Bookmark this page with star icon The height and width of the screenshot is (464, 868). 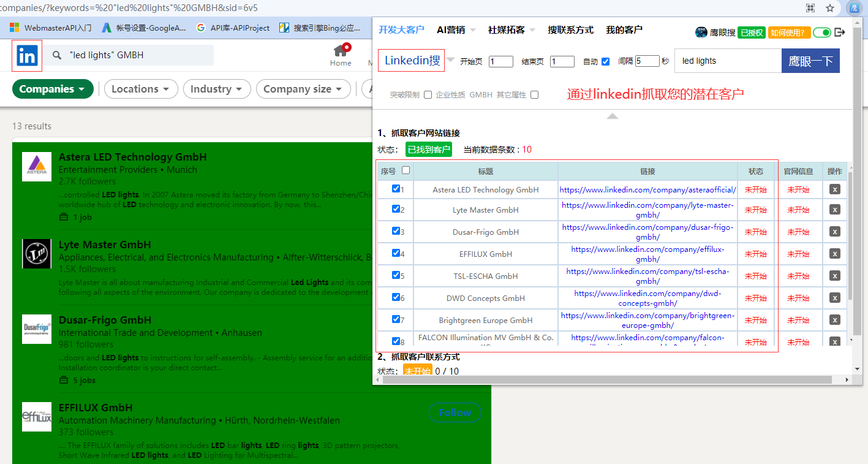coord(830,8)
